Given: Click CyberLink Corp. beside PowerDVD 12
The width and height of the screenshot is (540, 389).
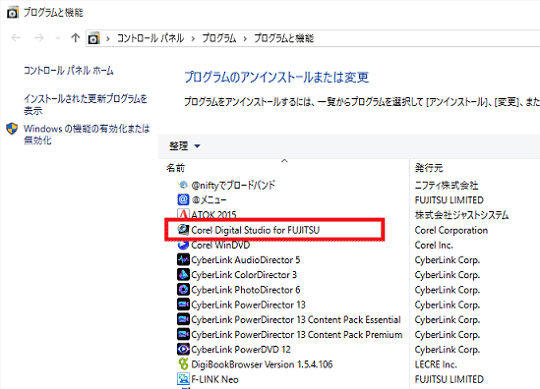Looking at the screenshot, I should coord(447,350).
